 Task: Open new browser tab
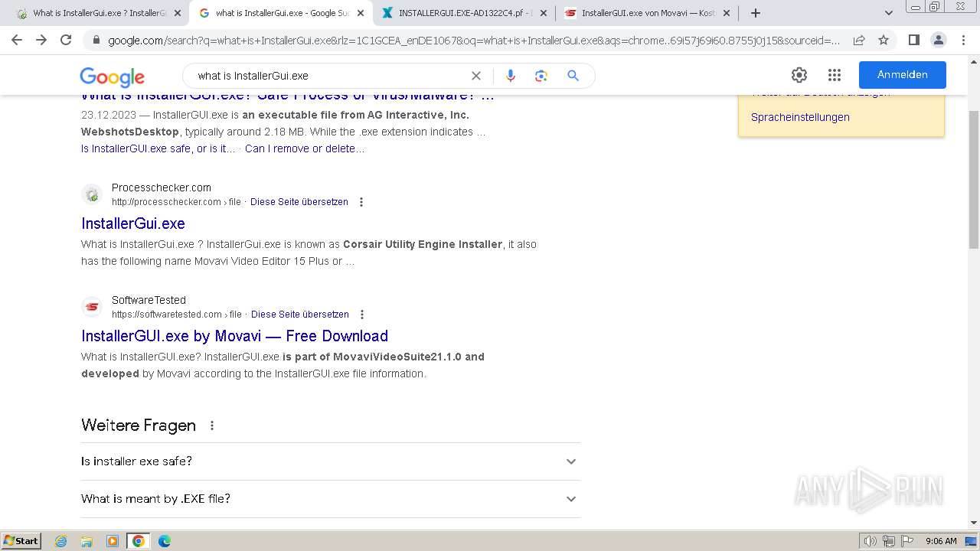pyautogui.click(x=756, y=13)
